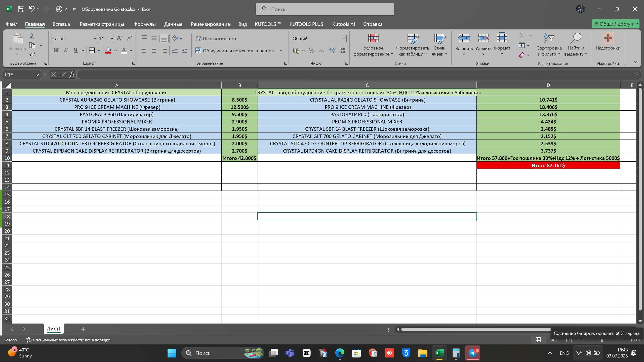This screenshot has height=362, width=644.
Task: Expand the Name Box dropdown arrow
Action: tap(37, 75)
